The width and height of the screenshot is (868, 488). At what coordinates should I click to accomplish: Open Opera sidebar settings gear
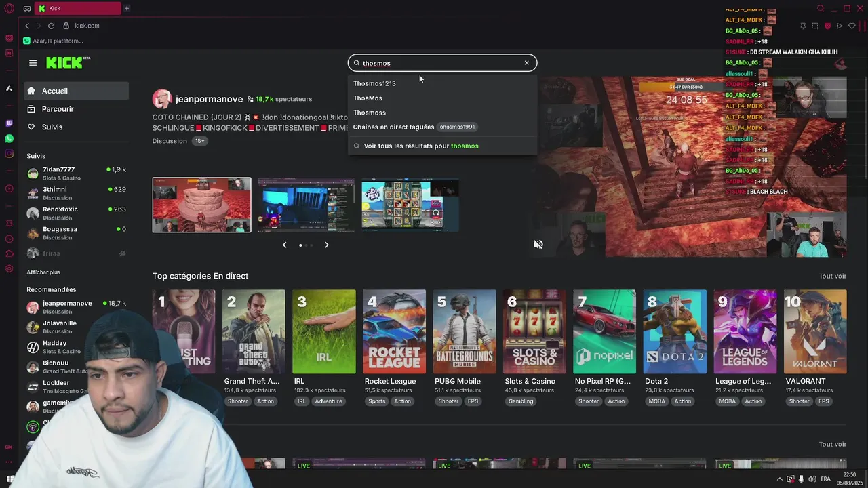9,268
